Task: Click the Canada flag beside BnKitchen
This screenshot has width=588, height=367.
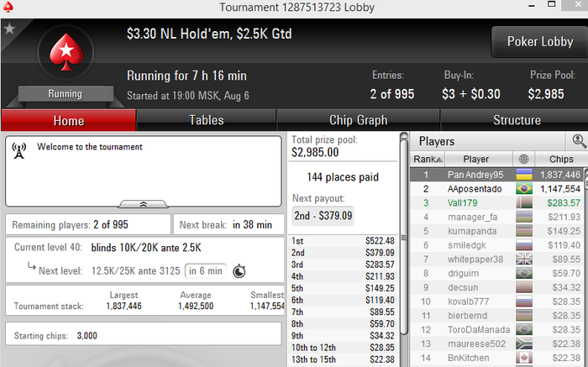Action: coord(524,358)
